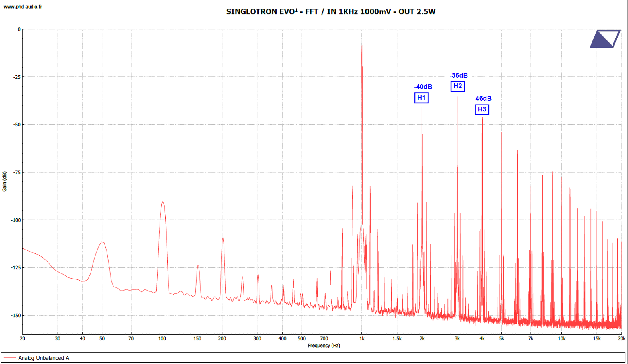Viewport: 628px width, 364px height.
Task: Click the 5k frequency tick label
Action: 501,339
